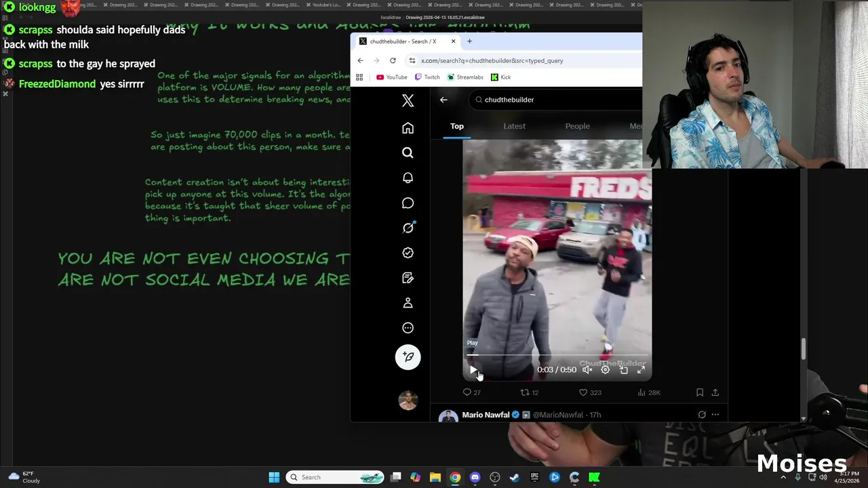Unmute the video with speaker icon
Viewport: 868px width, 488px height.
[587, 369]
